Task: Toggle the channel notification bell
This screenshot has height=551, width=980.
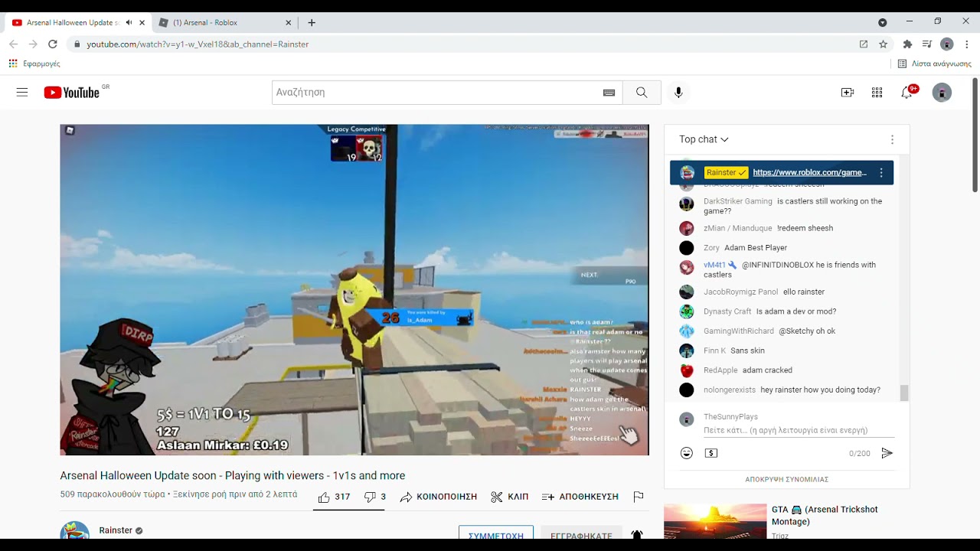Action: click(x=637, y=534)
